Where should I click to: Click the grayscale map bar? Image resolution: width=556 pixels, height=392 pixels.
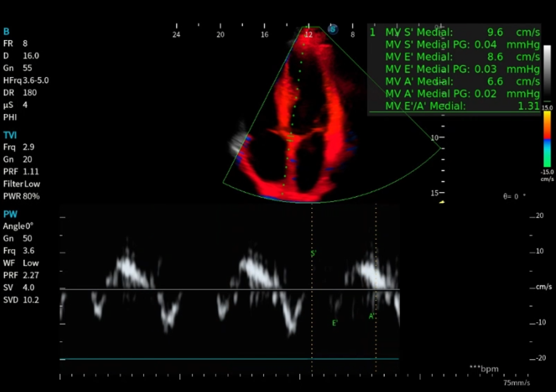[x=547, y=73]
